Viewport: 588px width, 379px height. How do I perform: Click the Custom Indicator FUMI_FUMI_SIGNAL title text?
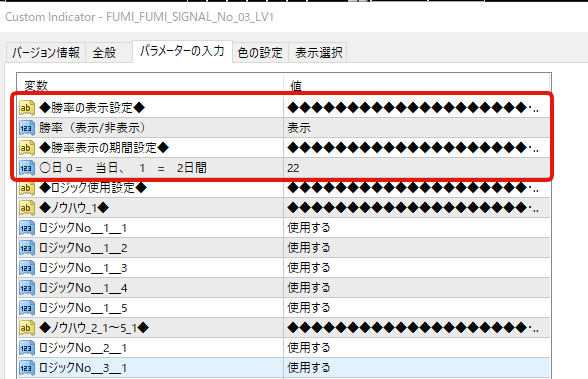coord(140,17)
